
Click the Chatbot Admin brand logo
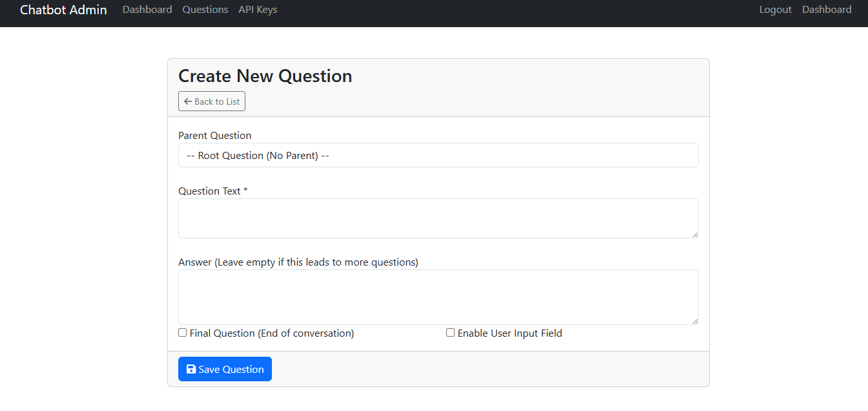63,10
